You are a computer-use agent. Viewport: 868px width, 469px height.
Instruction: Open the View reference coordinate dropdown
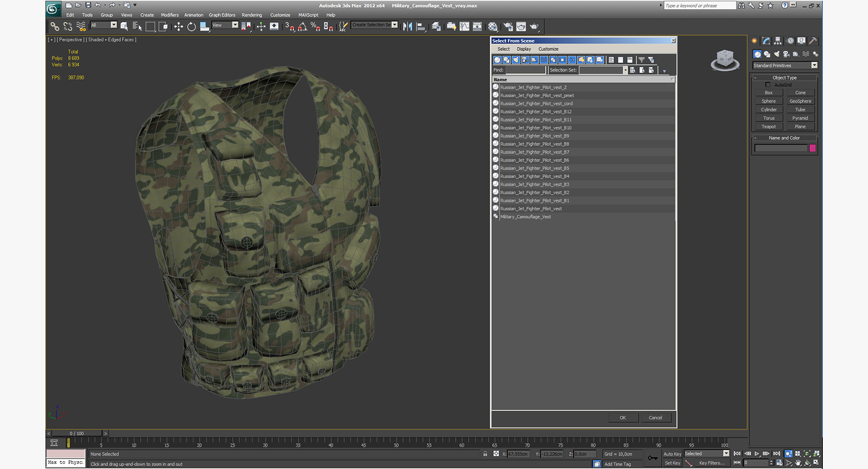pyautogui.click(x=235, y=25)
